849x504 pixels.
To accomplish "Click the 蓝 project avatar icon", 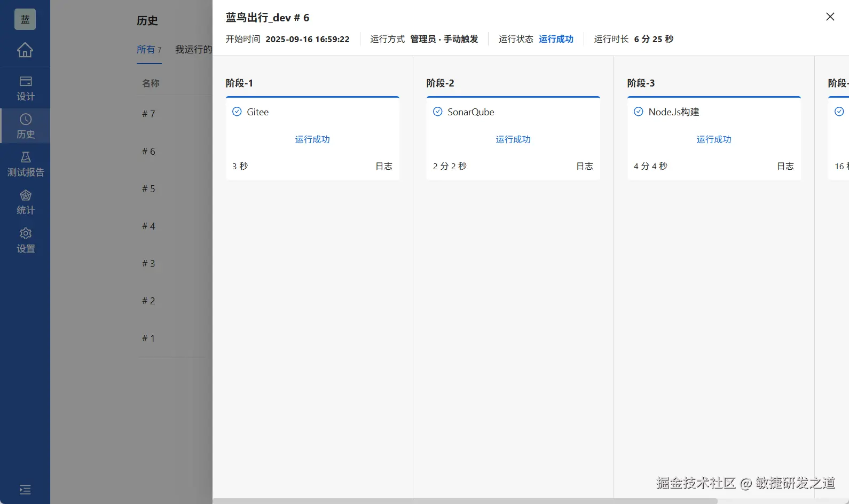I will (x=25, y=19).
